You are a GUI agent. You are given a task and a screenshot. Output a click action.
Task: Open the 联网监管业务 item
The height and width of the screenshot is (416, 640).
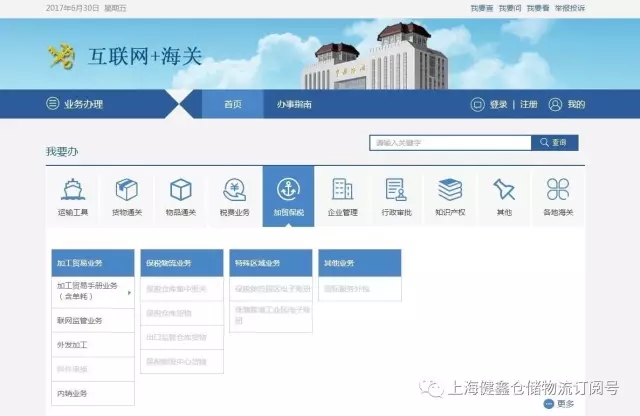point(93,320)
